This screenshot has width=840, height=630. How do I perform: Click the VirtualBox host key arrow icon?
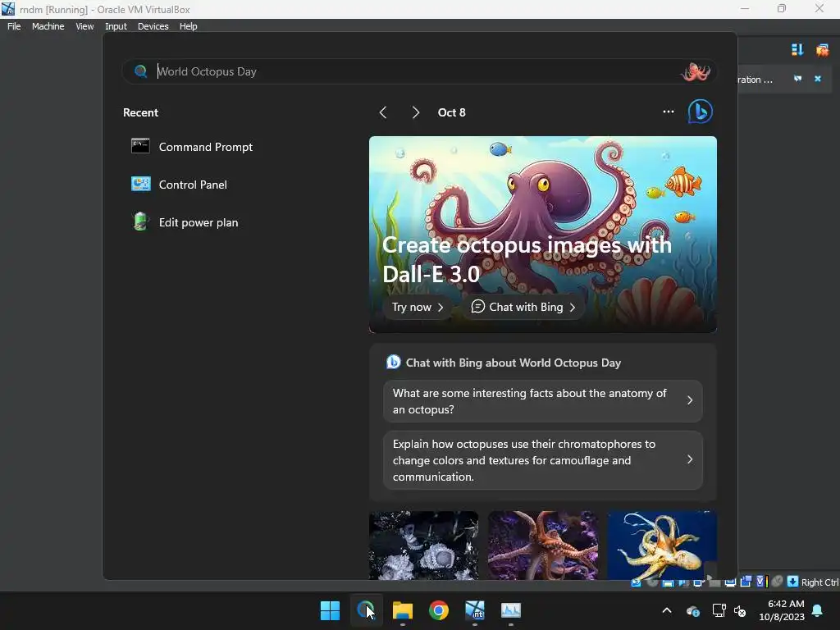coord(793,582)
